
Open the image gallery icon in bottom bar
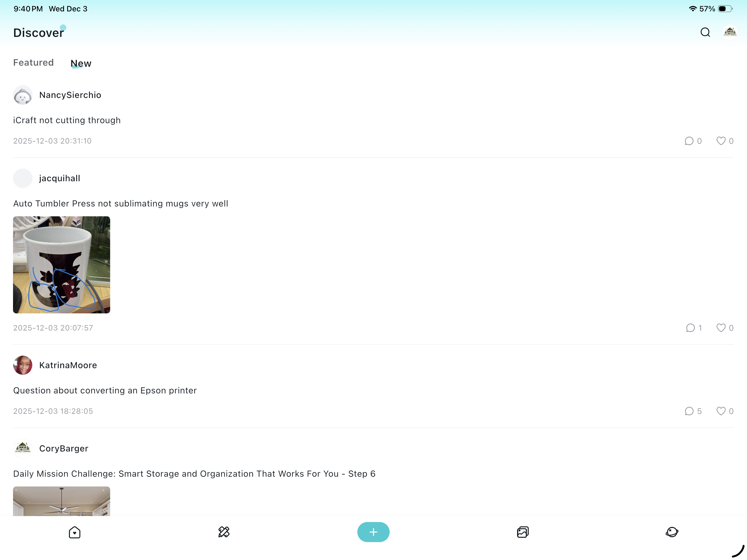(x=523, y=532)
